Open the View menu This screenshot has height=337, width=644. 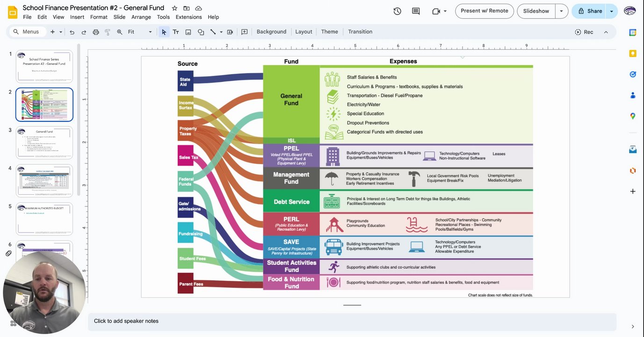pos(58,17)
